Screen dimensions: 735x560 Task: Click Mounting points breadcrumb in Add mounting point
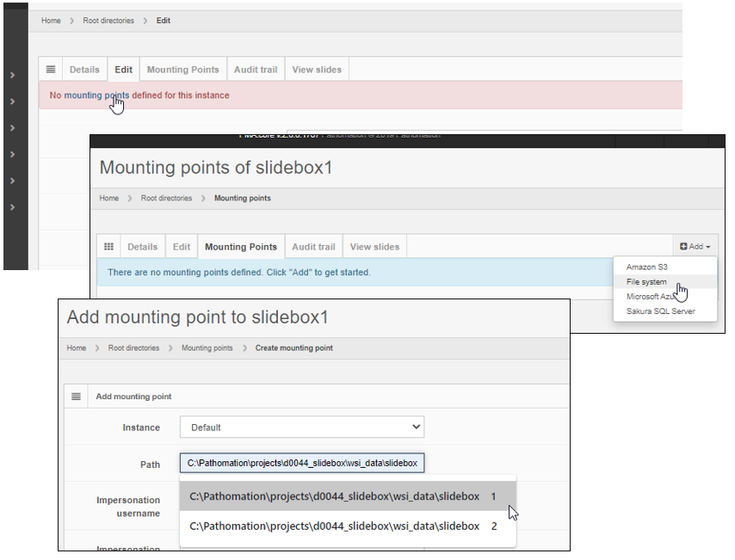tap(207, 348)
